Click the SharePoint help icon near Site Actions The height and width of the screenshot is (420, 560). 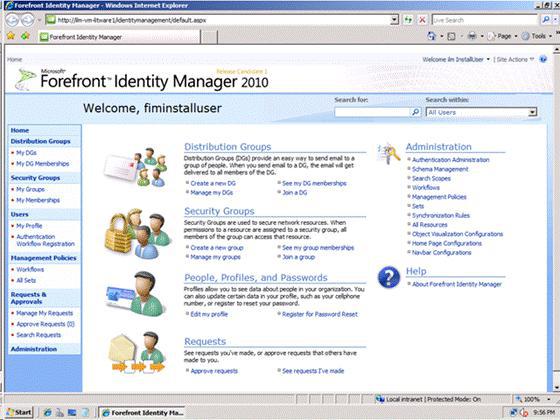(543, 59)
